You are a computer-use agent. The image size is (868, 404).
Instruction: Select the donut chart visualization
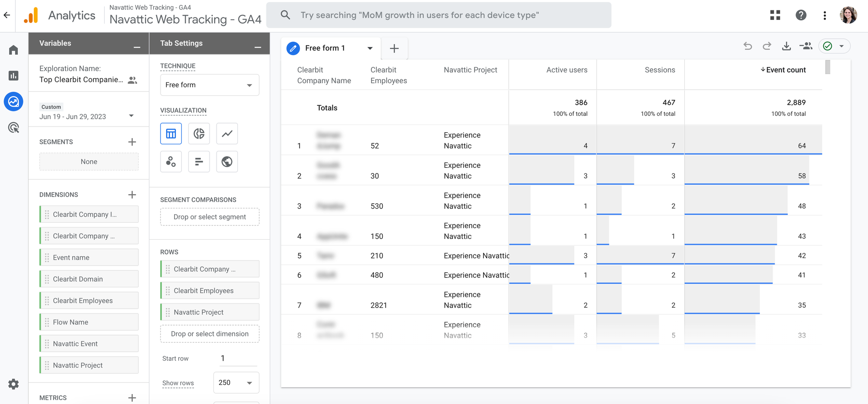pyautogui.click(x=199, y=134)
